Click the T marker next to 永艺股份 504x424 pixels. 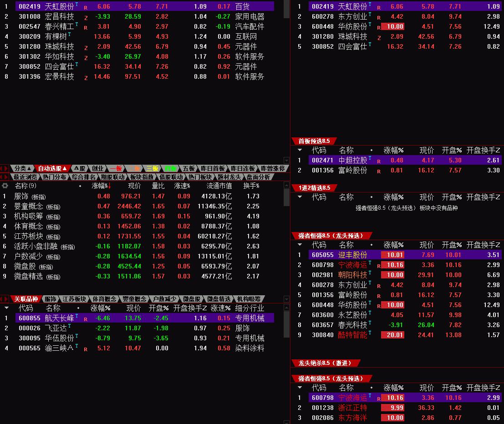click(x=370, y=313)
